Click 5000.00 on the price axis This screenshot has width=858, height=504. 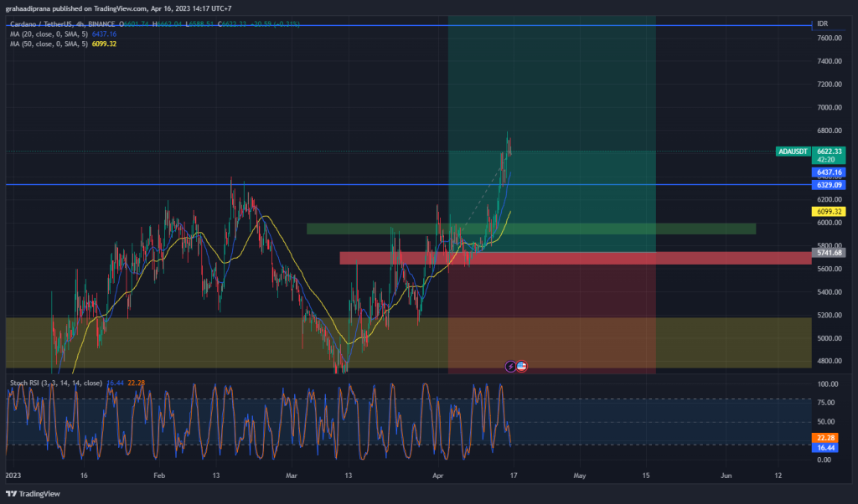[x=830, y=338]
